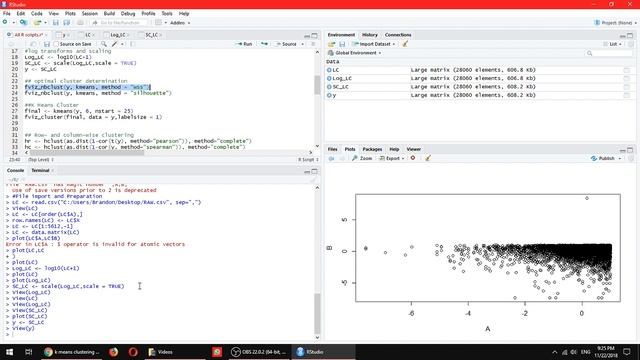Image resolution: width=640 pixels, height=360 pixels.
Task: Open the Addins dropdown
Action: [x=180, y=23]
